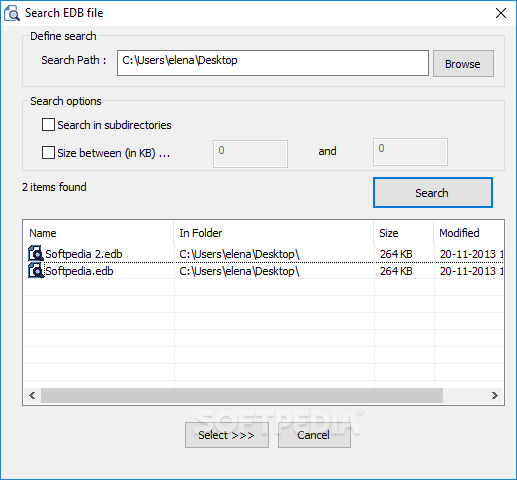Sort results by the Name column header
Image resolution: width=517 pixels, height=480 pixels.
pyautogui.click(x=98, y=233)
